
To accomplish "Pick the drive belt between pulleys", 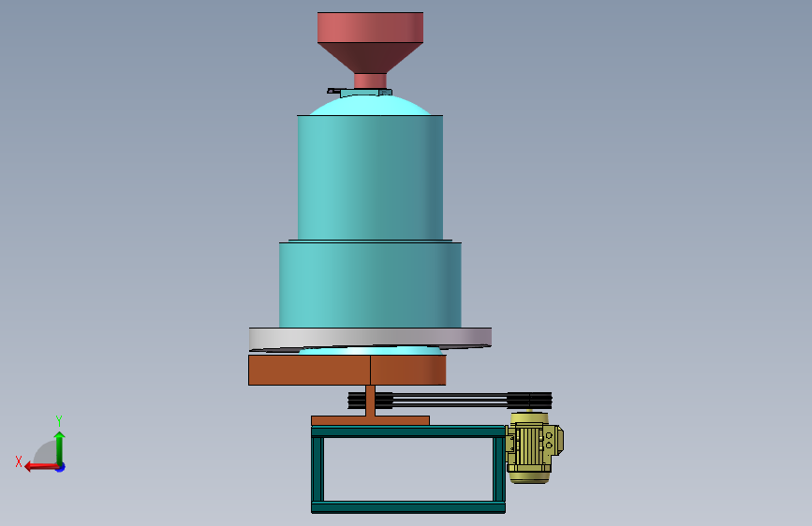I will tap(450, 401).
